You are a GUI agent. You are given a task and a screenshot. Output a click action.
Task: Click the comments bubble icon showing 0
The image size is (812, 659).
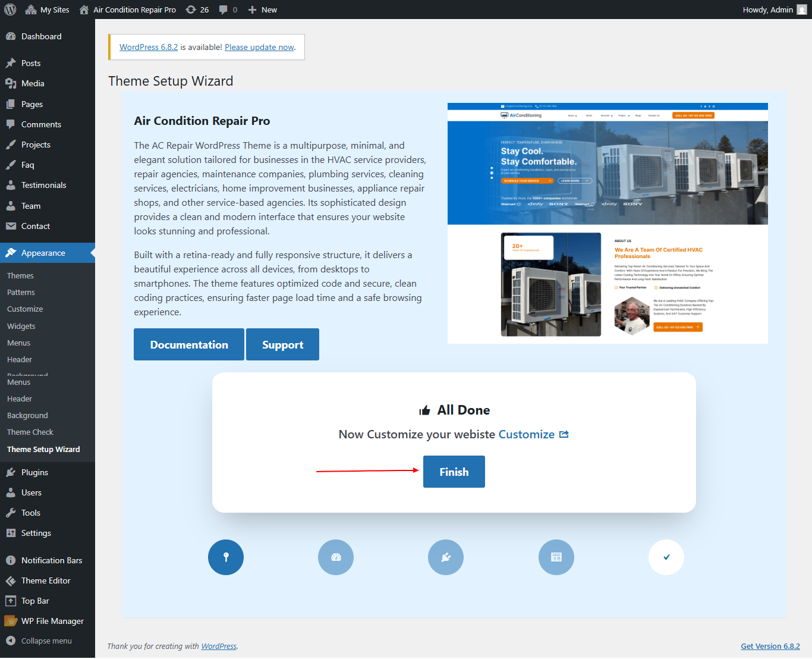tap(228, 10)
